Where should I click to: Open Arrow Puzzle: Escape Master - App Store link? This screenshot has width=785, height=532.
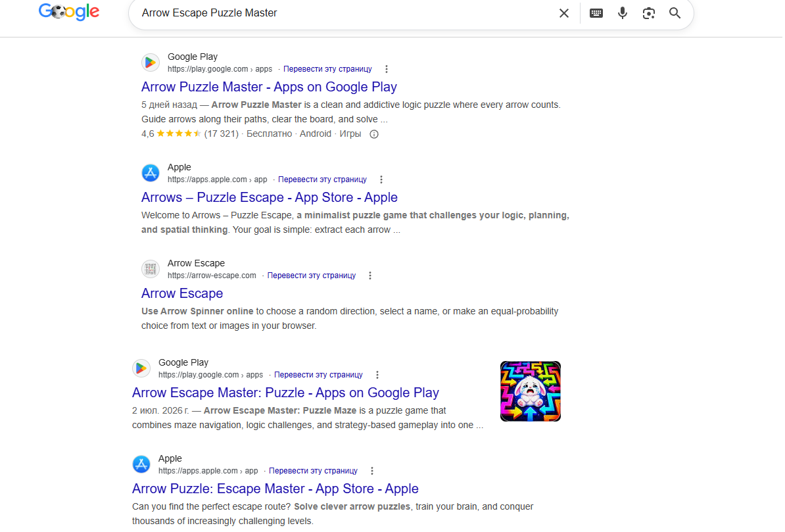(276, 489)
